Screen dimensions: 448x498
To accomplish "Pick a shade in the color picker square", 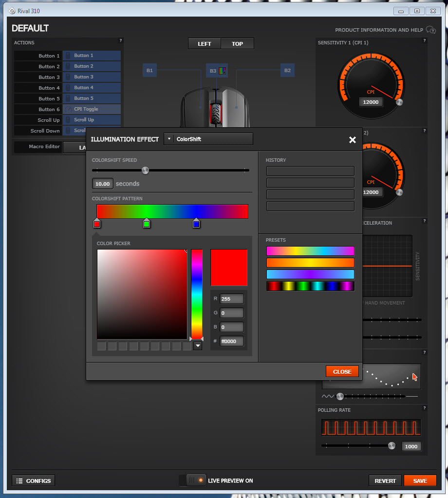I will 142,294.
